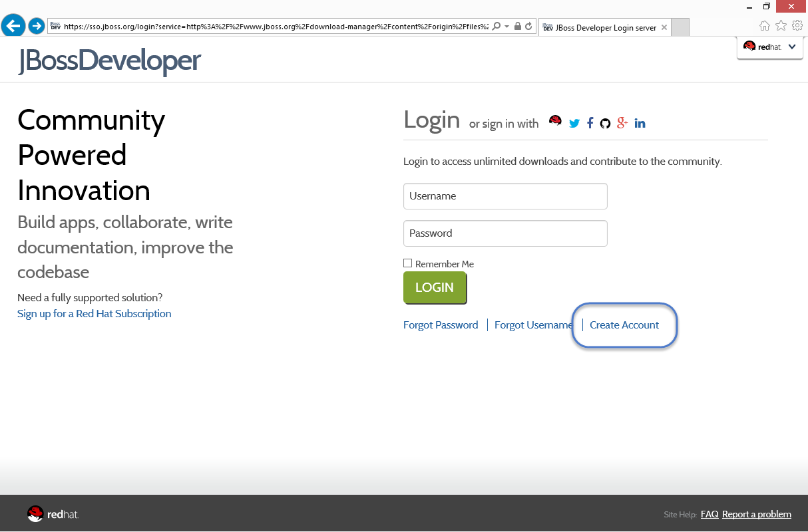Enable the Remember Me checkbox
The width and height of the screenshot is (808, 532).
[408, 263]
